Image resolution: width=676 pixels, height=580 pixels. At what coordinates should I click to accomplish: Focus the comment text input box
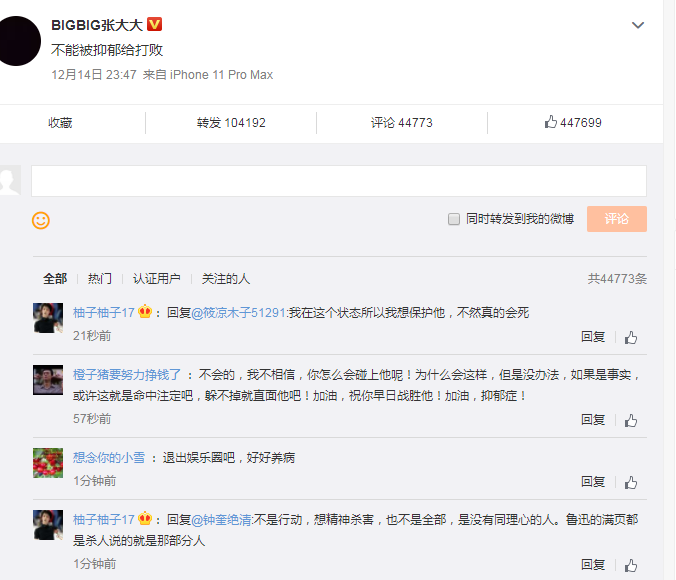click(339, 181)
